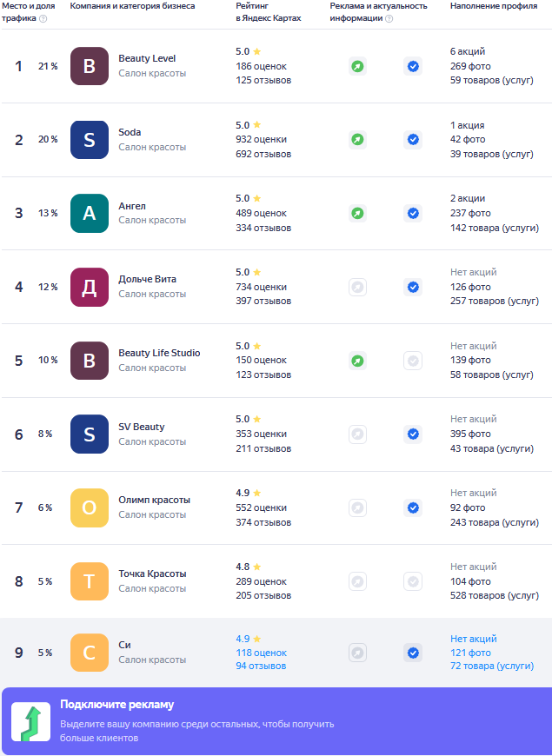
Task: Click '123 отзывов' for Beauty Life Studio
Action: 263,375
